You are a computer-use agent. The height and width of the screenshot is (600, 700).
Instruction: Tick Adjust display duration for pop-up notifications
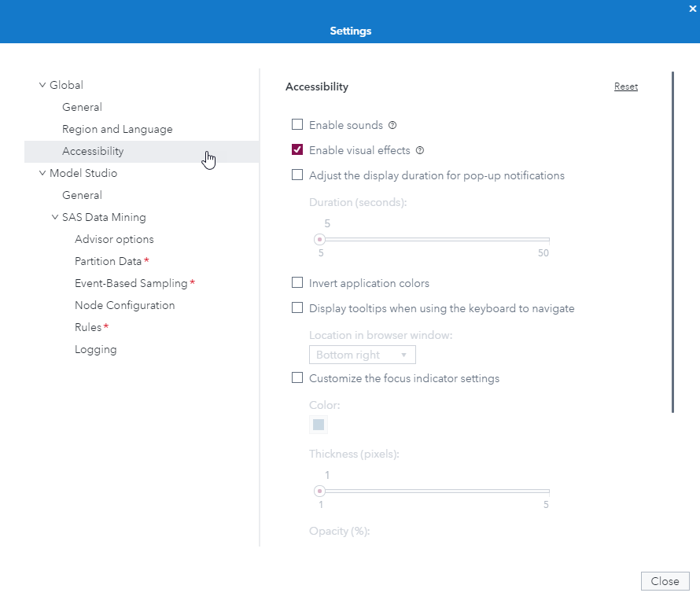(x=297, y=175)
